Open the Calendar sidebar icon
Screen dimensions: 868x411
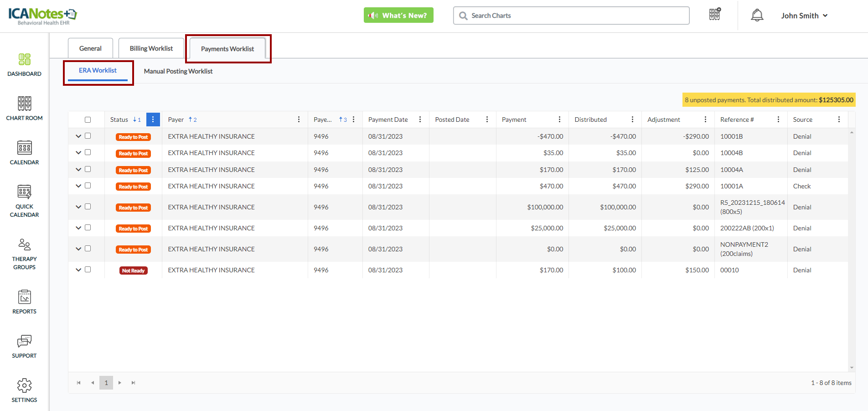[x=24, y=153]
